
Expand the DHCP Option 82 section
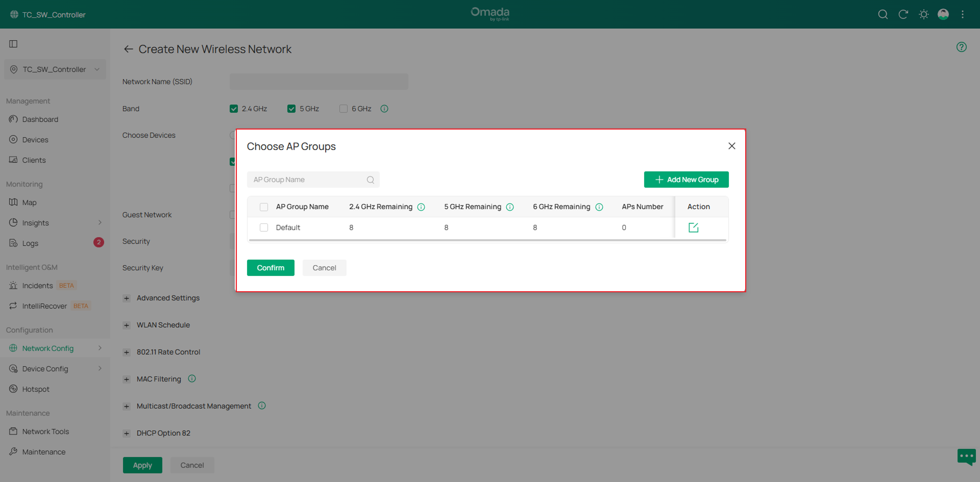point(127,433)
